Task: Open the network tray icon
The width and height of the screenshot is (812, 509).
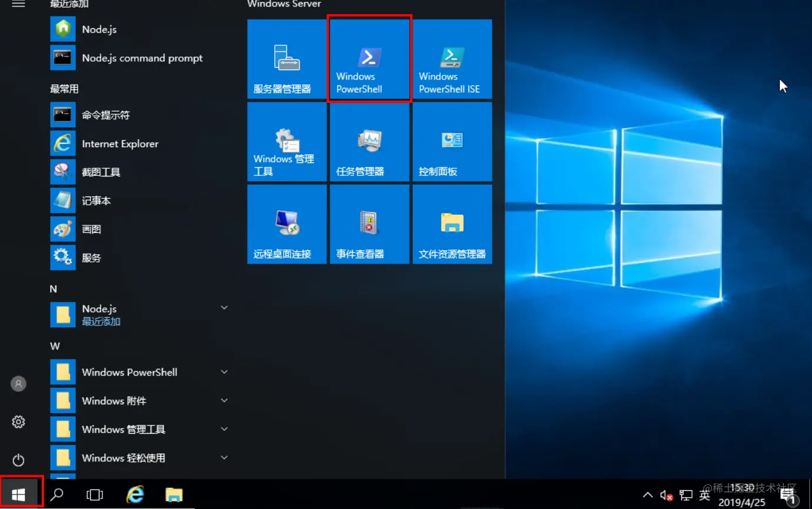Action: (686, 495)
